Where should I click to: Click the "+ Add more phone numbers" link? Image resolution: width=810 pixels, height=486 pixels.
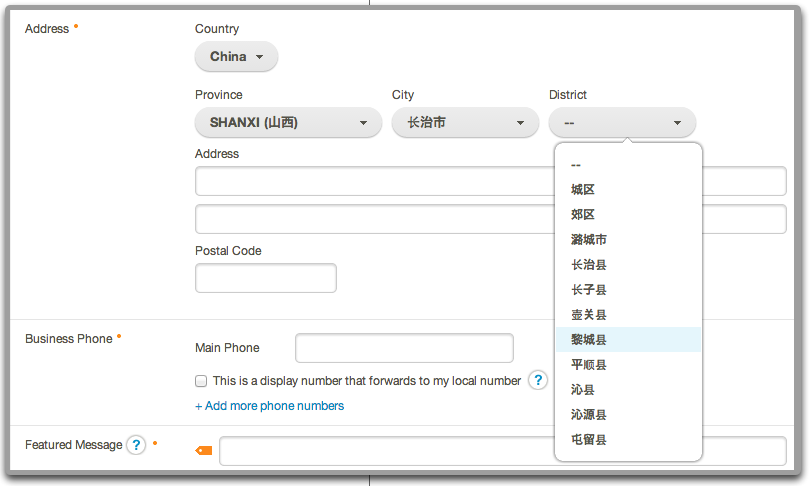pos(269,406)
